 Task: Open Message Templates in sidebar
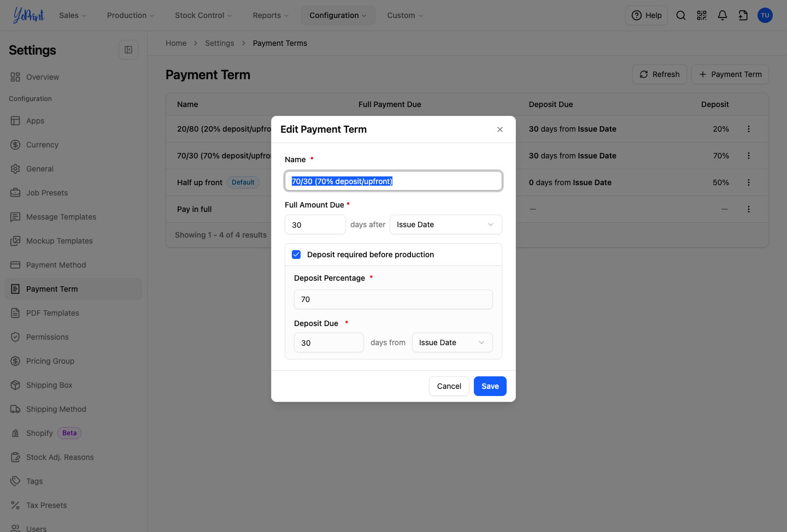pyautogui.click(x=73, y=217)
